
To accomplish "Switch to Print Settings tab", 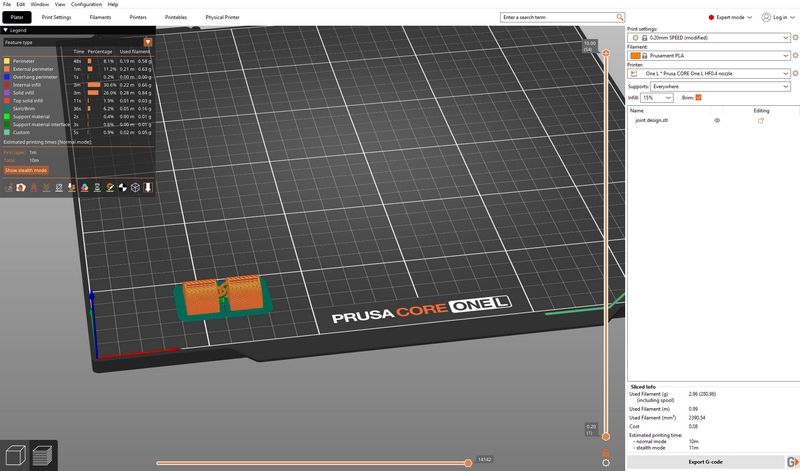I will click(x=56, y=17).
